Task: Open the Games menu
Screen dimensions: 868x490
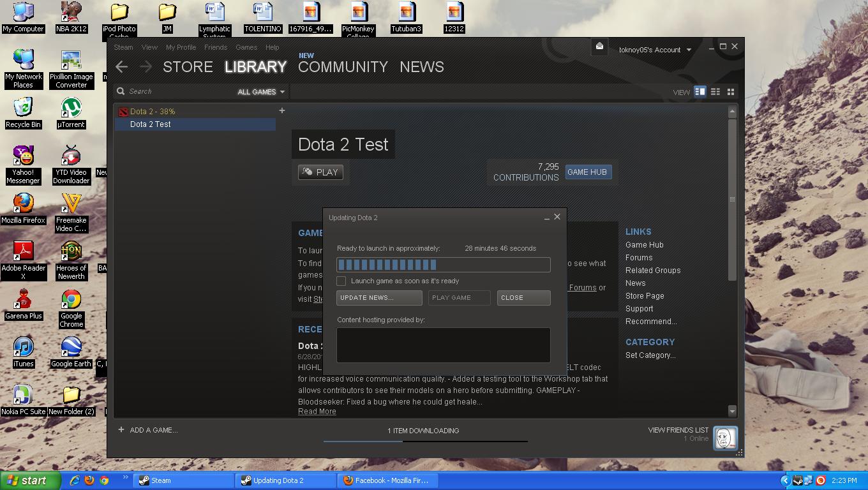Action: 246,47
